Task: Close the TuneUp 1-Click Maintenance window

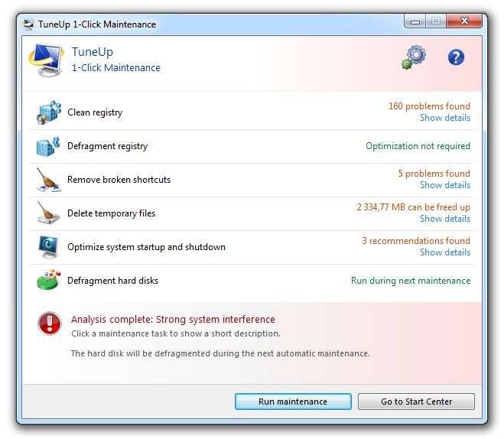Action: 464,21
